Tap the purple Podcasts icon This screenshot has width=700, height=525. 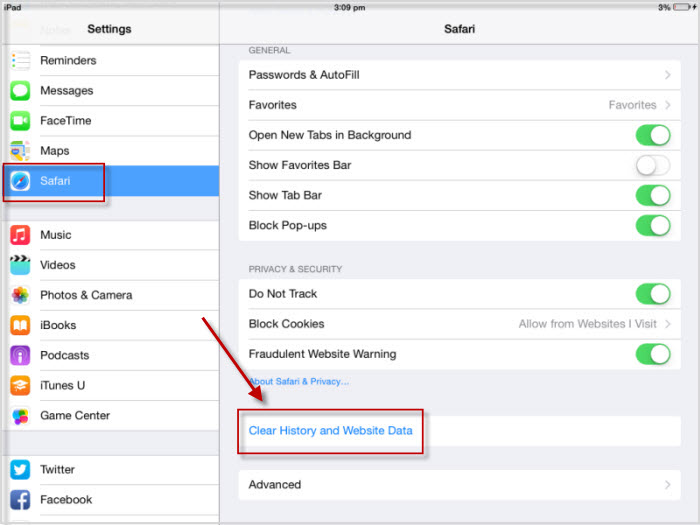(20, 355)
